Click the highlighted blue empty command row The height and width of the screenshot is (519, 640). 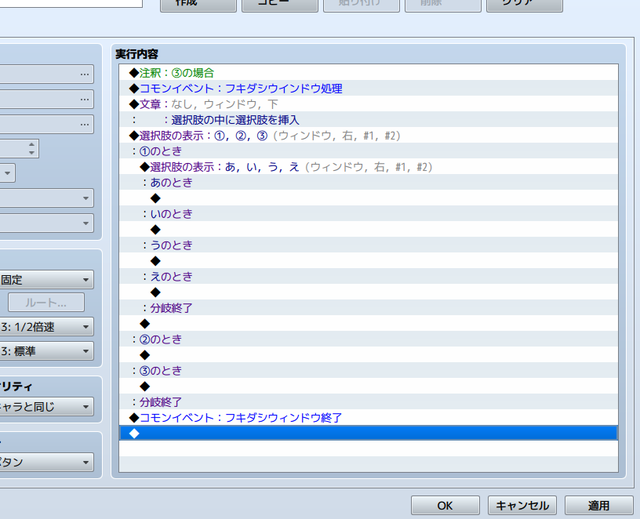[x=369, y=433]
